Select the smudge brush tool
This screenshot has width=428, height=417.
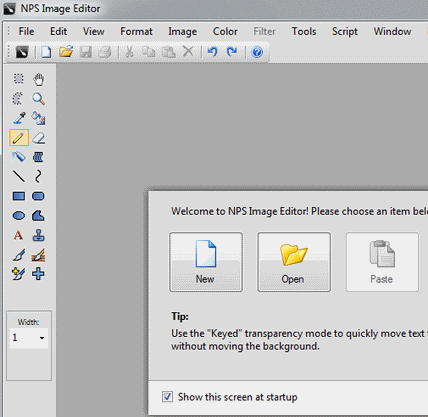coord(38,255)
